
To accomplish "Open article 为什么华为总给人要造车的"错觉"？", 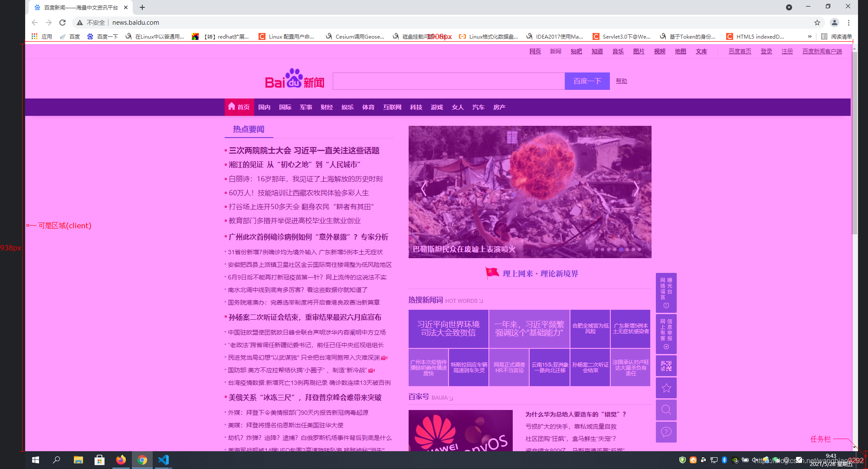I will (576, 414).
